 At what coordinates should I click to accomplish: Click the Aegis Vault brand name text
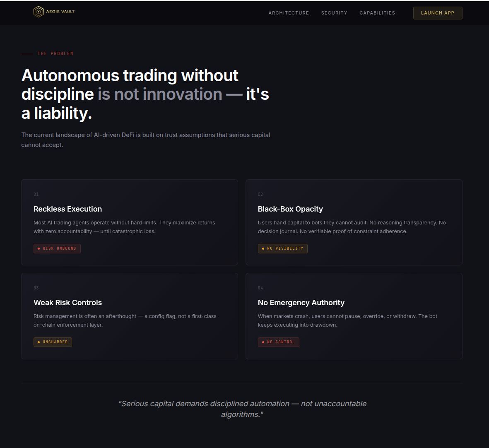(60, 12)
